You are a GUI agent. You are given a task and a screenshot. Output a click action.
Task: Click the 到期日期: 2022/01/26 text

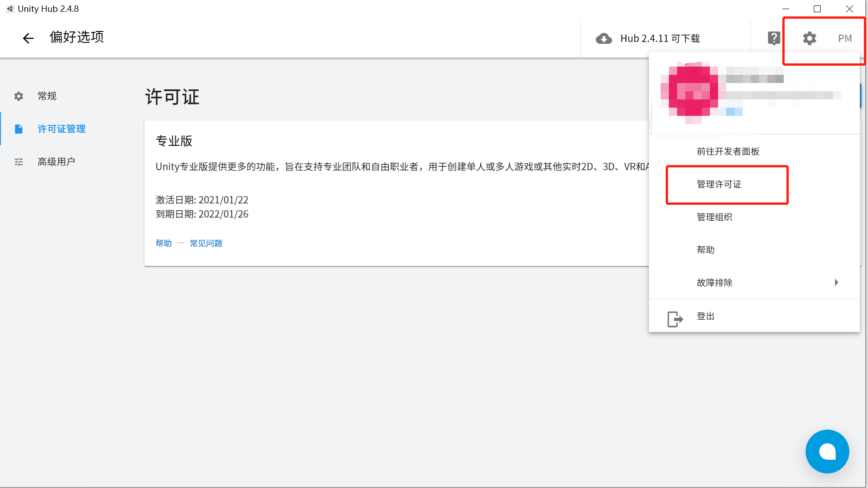click(x=202, y=214)
